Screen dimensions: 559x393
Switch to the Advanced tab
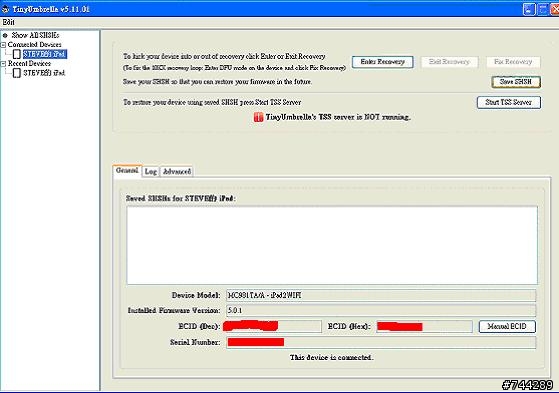pos(177,172)
